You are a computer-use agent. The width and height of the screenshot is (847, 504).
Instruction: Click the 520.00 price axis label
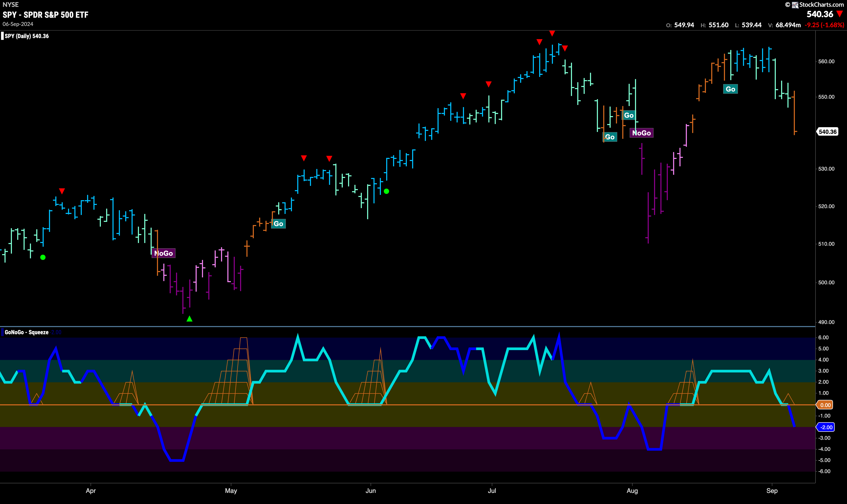[826, 206]
